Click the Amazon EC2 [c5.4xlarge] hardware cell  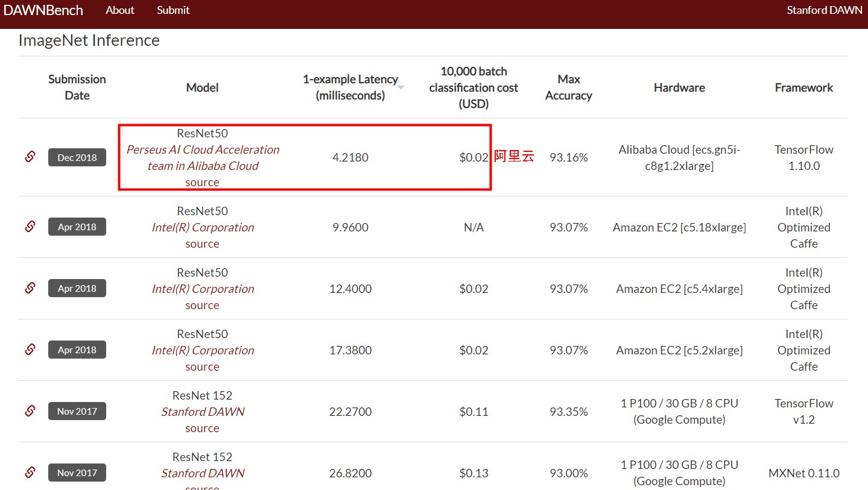[679, 289]
